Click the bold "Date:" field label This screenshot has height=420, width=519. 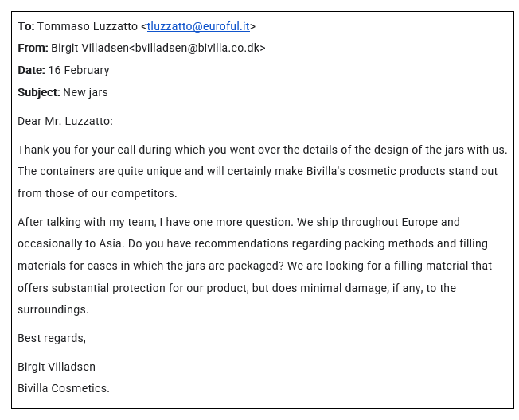(31, 70)
